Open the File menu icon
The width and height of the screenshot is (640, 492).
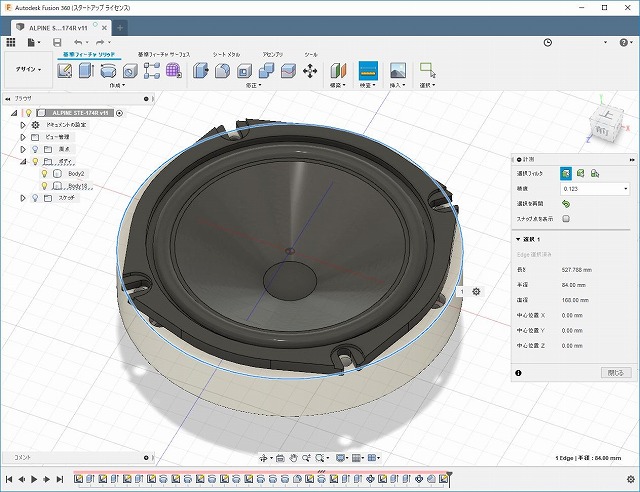pos(33,42)
